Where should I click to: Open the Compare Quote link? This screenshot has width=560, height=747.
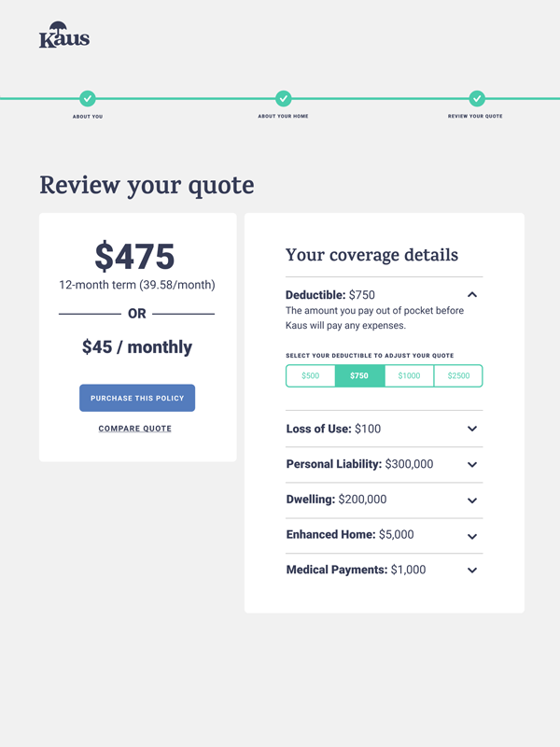click(134, 429)
